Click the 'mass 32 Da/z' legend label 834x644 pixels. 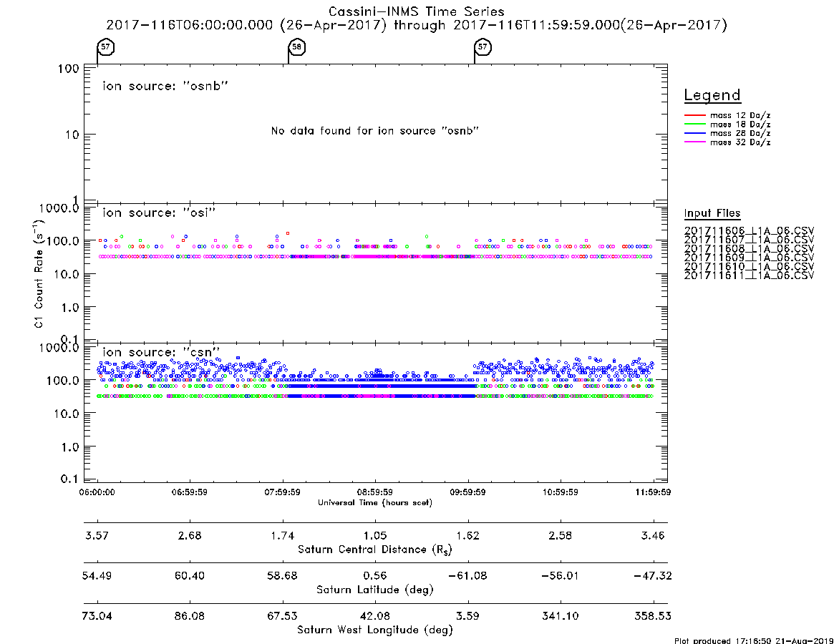[740, 142]
